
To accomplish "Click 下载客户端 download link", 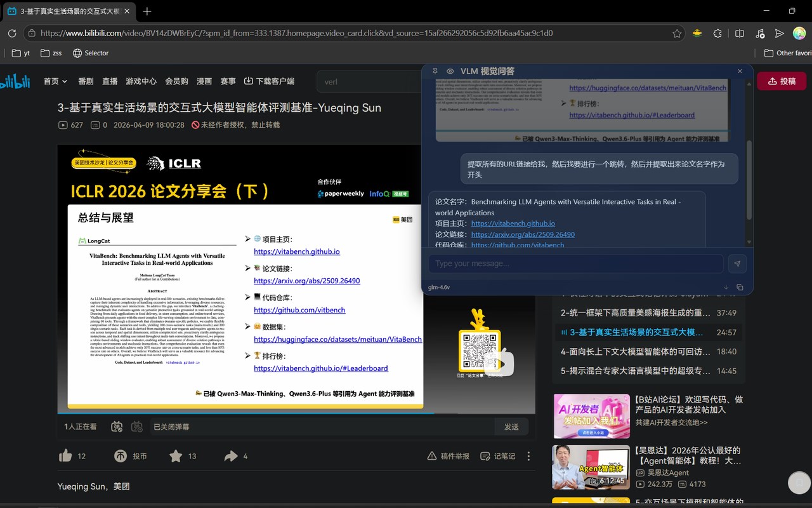I will pyautogui.click(x=269, y=81).
